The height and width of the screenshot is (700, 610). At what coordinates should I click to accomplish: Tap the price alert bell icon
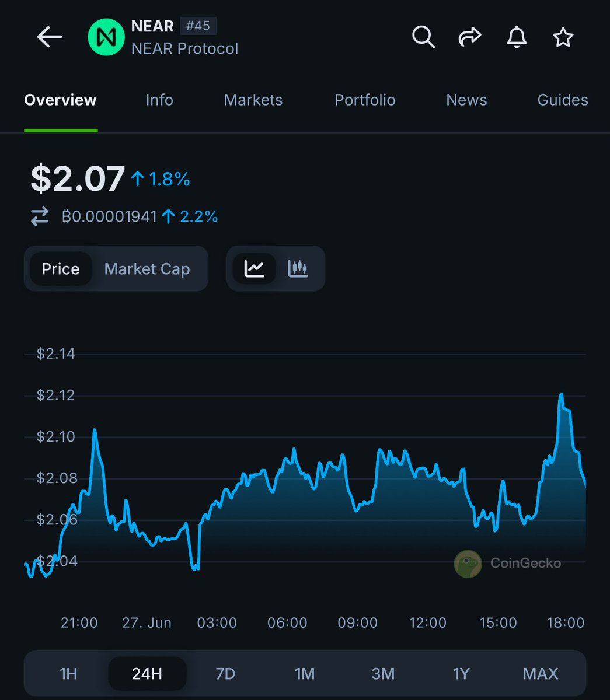click(517, 37)
